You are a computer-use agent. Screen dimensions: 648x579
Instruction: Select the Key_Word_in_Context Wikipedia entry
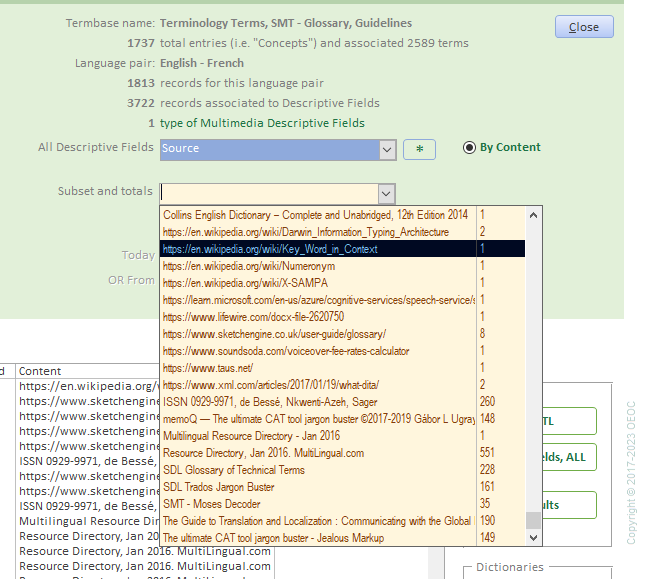coord(270,249)
